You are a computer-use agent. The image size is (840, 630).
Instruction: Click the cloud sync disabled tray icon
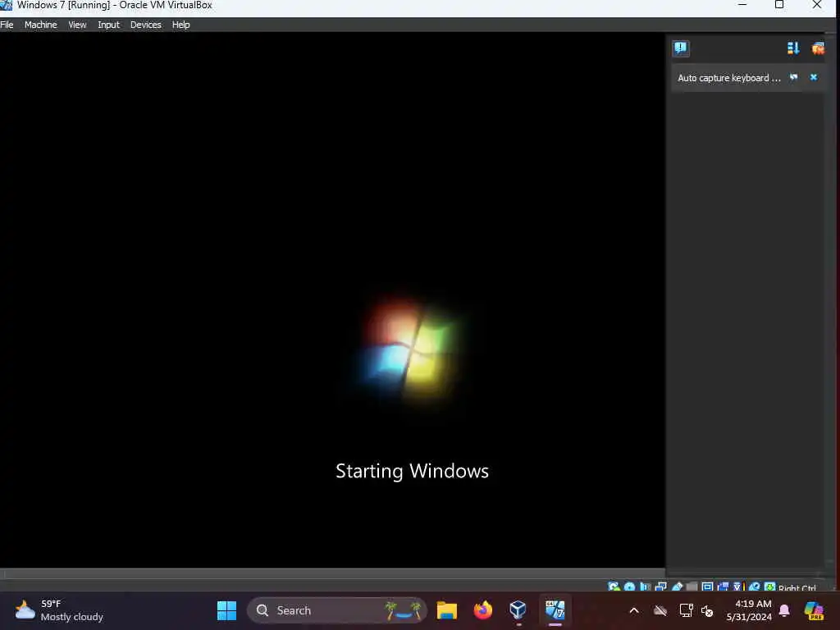click(660, 610)
